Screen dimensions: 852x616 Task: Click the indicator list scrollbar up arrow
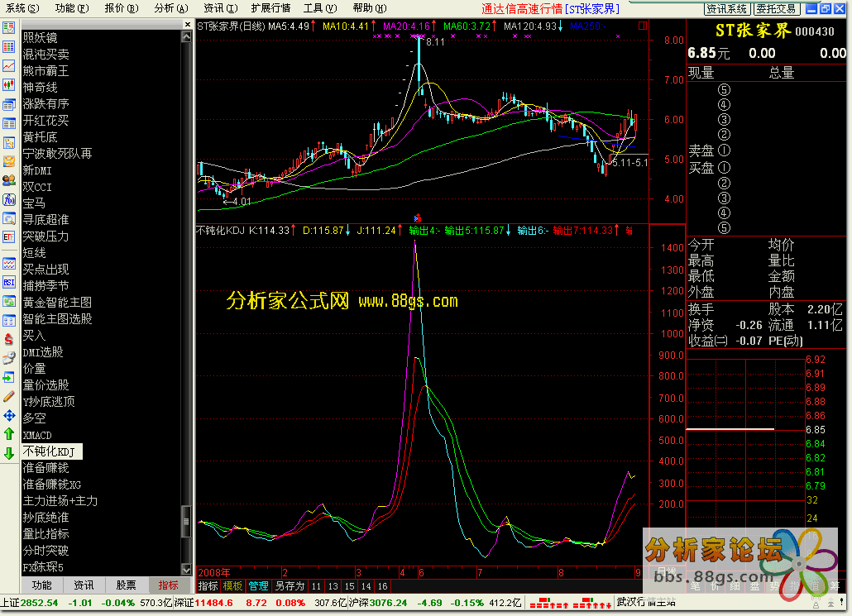[186, 37]
